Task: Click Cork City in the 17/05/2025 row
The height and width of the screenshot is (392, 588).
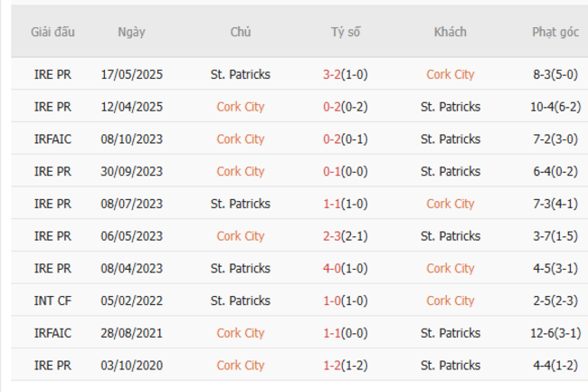Action: 450,74
